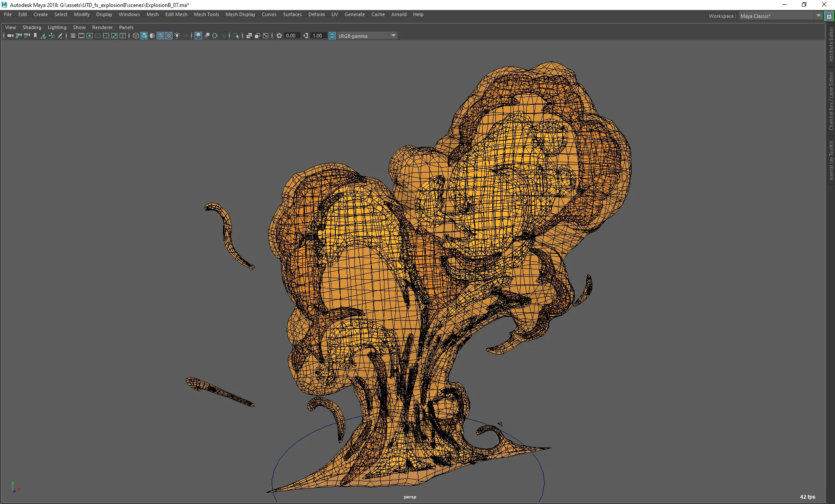Switch to Smooth Shade All mode
This screenshot has width=835, height=504.
pyautogui.click(x=144, y=36)
